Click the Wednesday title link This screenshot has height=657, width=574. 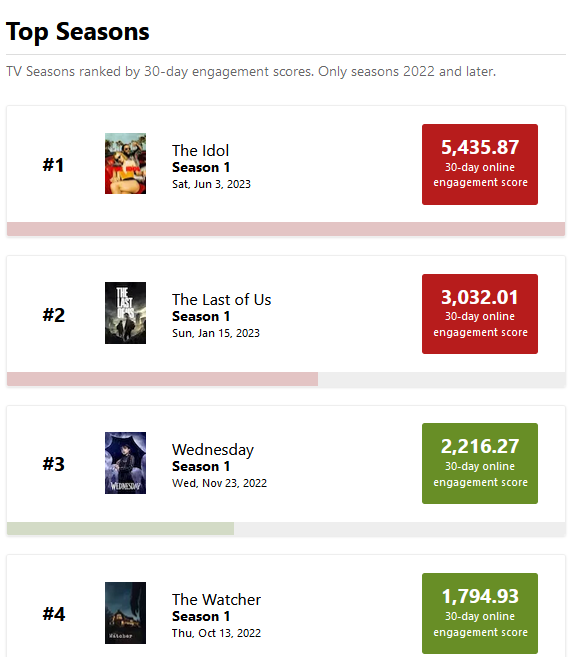213,450
